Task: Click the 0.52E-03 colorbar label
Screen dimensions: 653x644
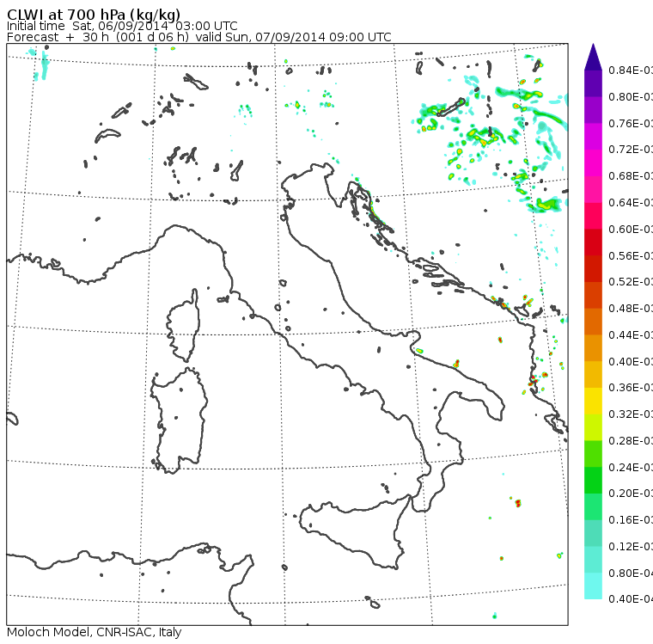Action: (631, 282)
